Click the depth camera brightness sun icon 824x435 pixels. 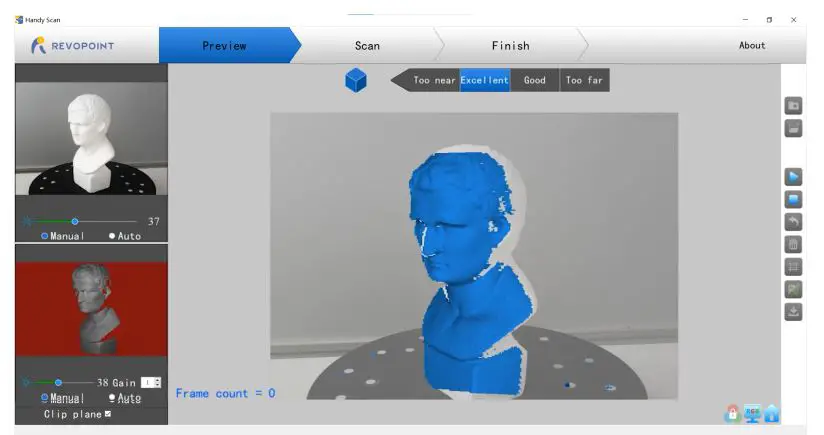pos(26,382)
